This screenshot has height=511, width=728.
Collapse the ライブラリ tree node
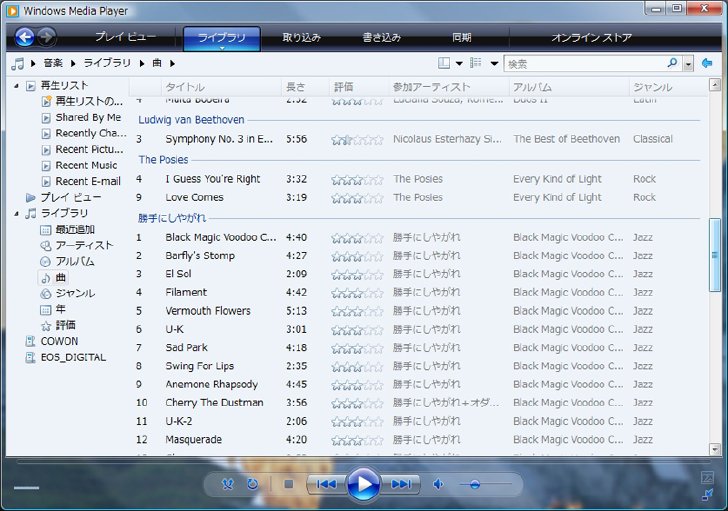(17, 213)
